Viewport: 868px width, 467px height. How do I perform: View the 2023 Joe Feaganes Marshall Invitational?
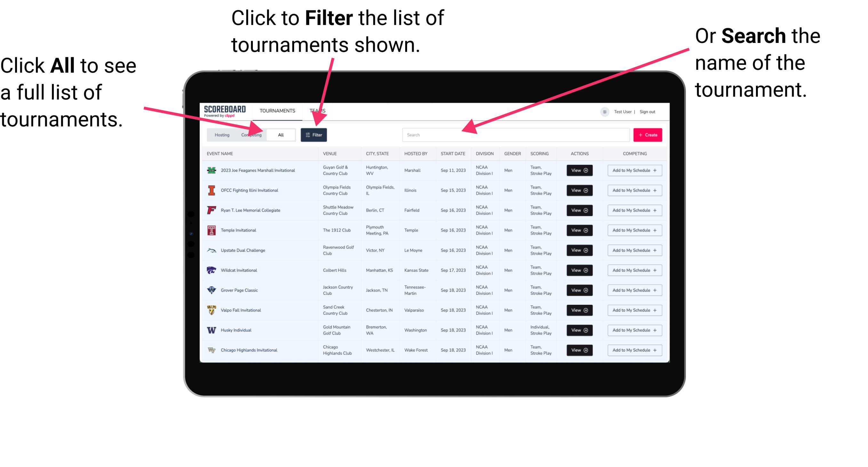(579, 170)
